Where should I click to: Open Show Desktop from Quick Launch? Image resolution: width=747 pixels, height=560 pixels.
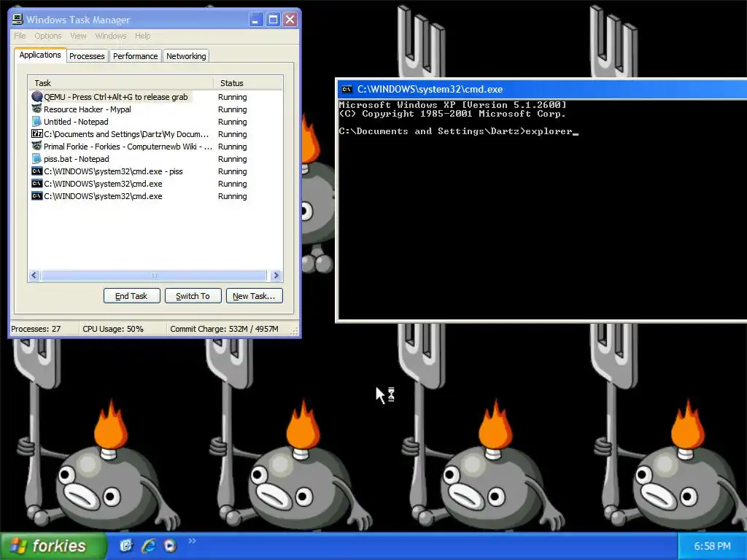[125, 545]
